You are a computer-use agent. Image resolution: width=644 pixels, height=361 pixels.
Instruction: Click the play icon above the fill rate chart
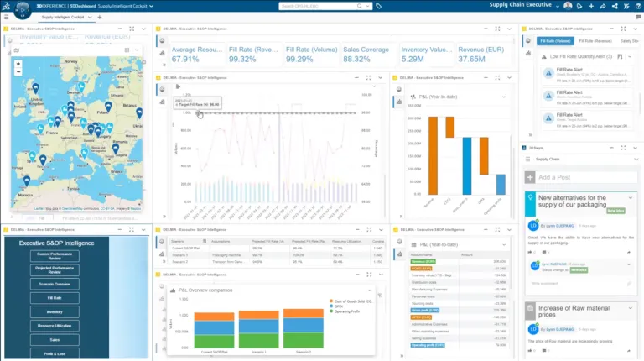click(178, 86)
